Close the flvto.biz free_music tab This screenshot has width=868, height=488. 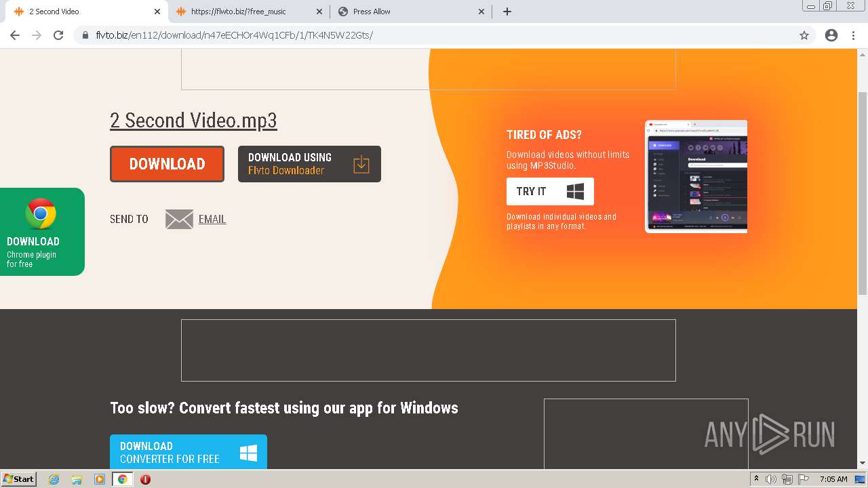pyautogui.click(x=319, y=12)
